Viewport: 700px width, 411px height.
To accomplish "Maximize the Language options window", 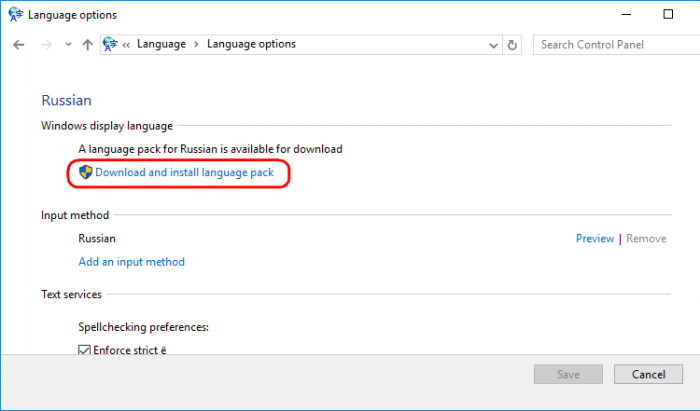I will tap(668, 14).
